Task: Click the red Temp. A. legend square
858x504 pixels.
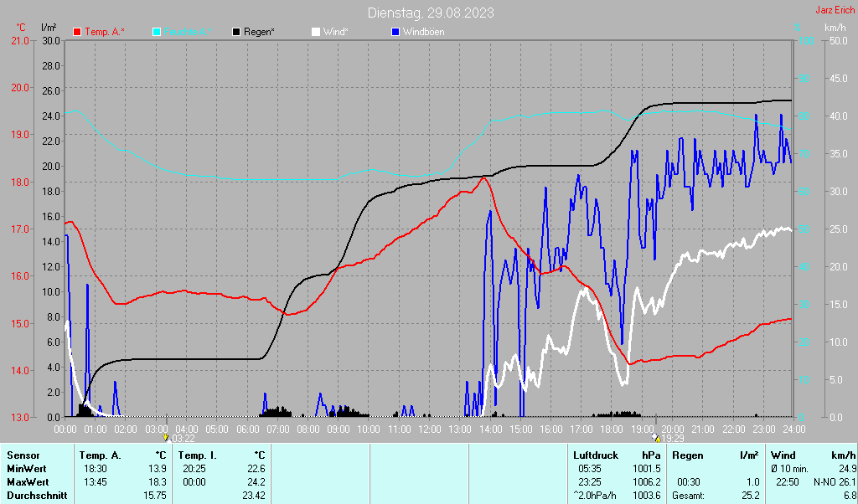Action: point(77,32)
